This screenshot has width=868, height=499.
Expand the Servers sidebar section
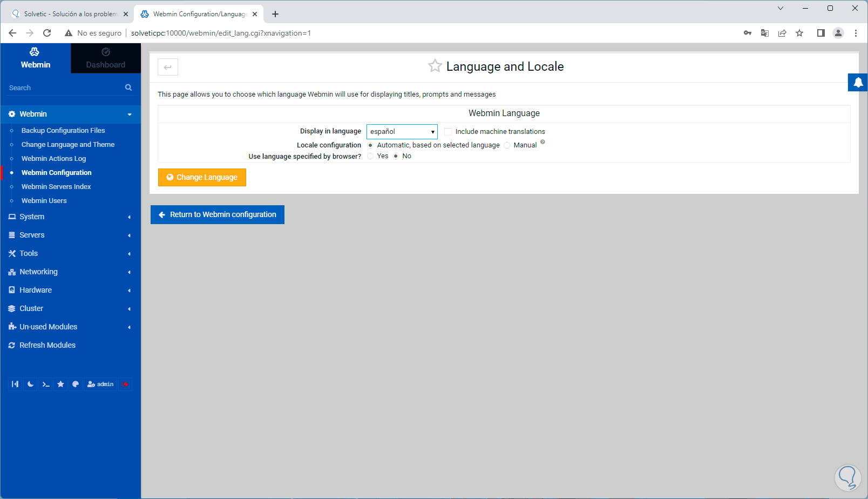[x=70, y=235]
